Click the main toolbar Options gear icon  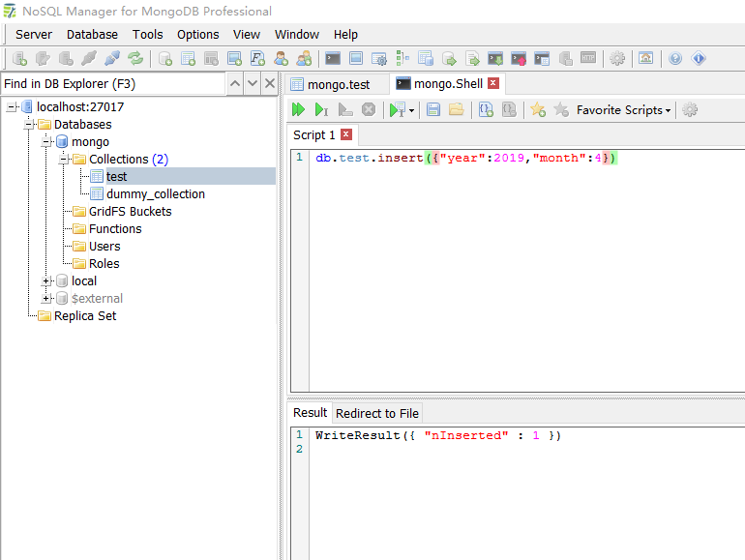coord(617,58)
